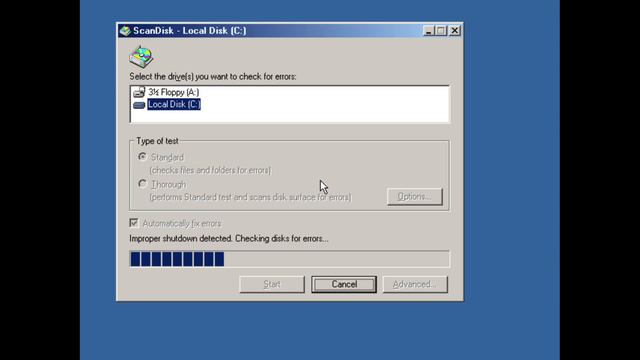Minimize the ScanDisk window
Viewport: 640px width, 360px height.
(x=428, y=31)
